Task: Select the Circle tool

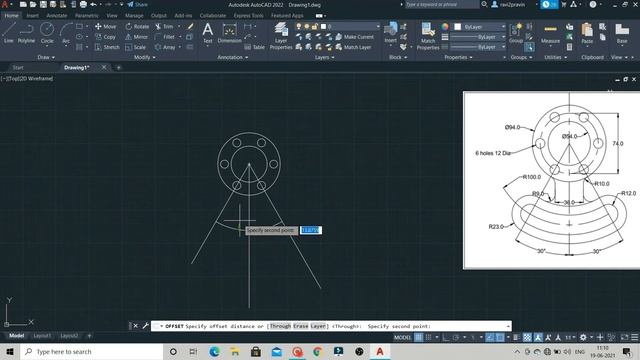Action: [47, 33]
